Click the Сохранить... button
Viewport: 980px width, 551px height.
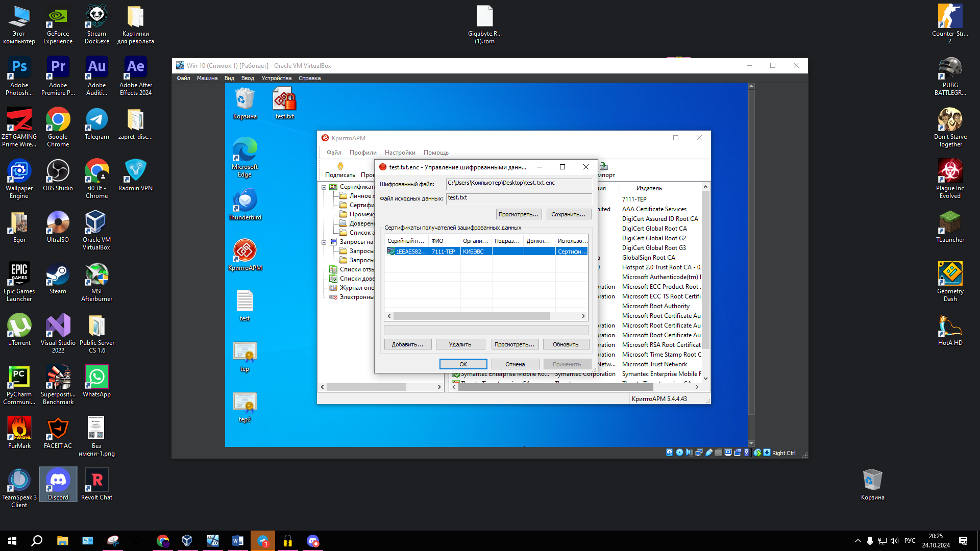point(568,214)
